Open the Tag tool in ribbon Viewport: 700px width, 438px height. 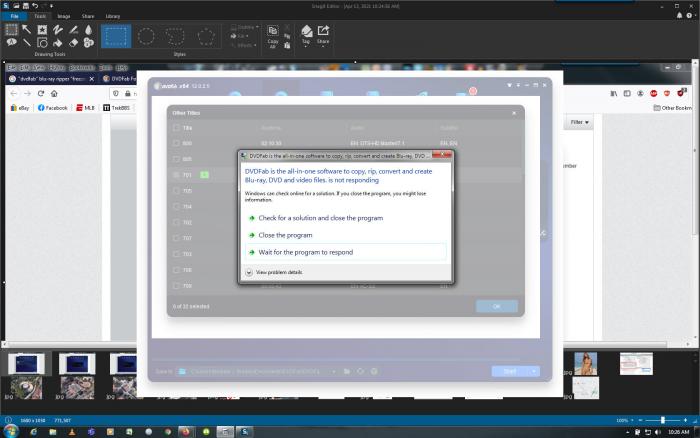pos(306,35)
